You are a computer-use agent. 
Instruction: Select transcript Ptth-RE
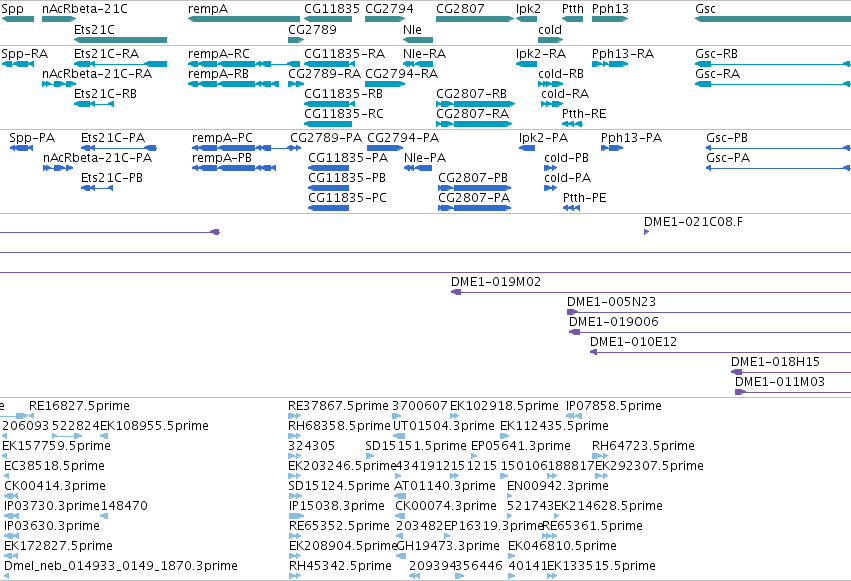573,124
